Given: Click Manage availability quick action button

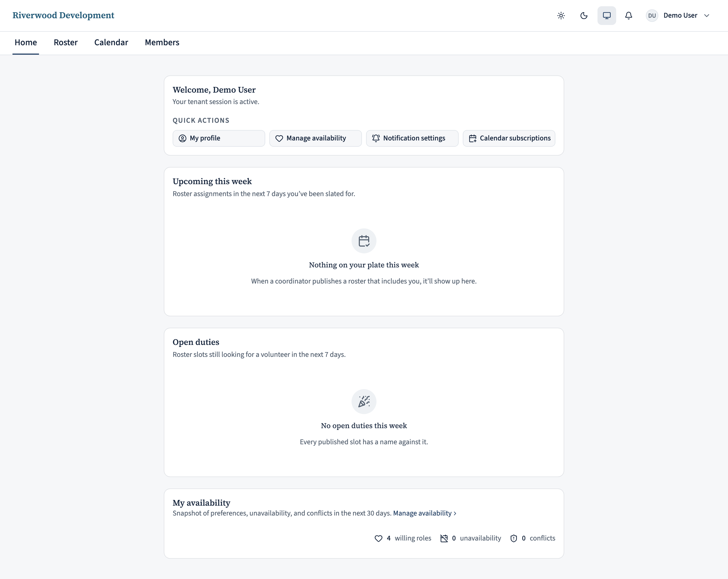Looking at the screenshot, I should pos(315,138).
